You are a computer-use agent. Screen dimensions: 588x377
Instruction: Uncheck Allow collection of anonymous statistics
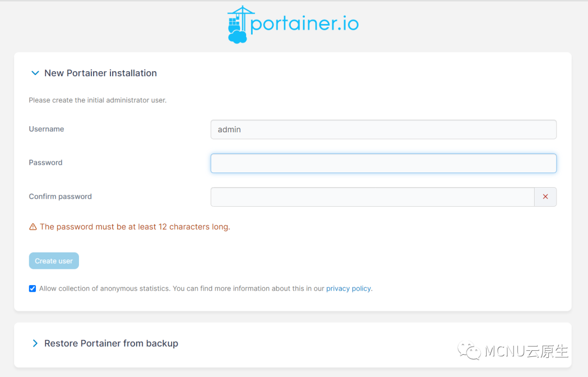[33, 288]
